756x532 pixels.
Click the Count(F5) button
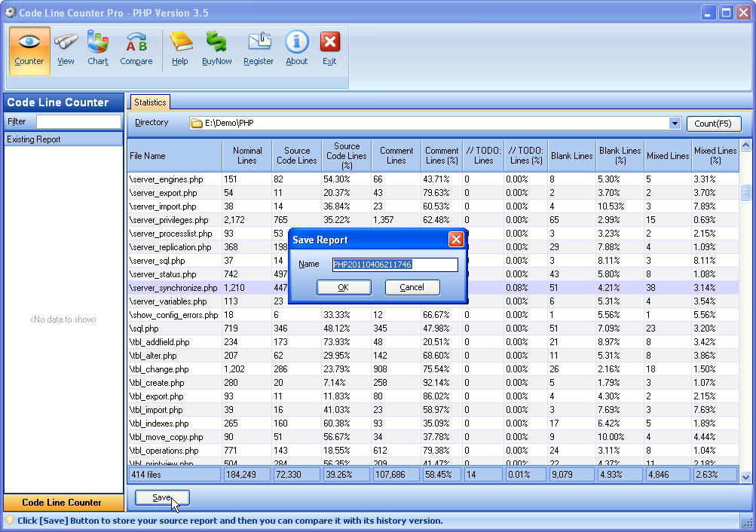click(x=713, y=124)
